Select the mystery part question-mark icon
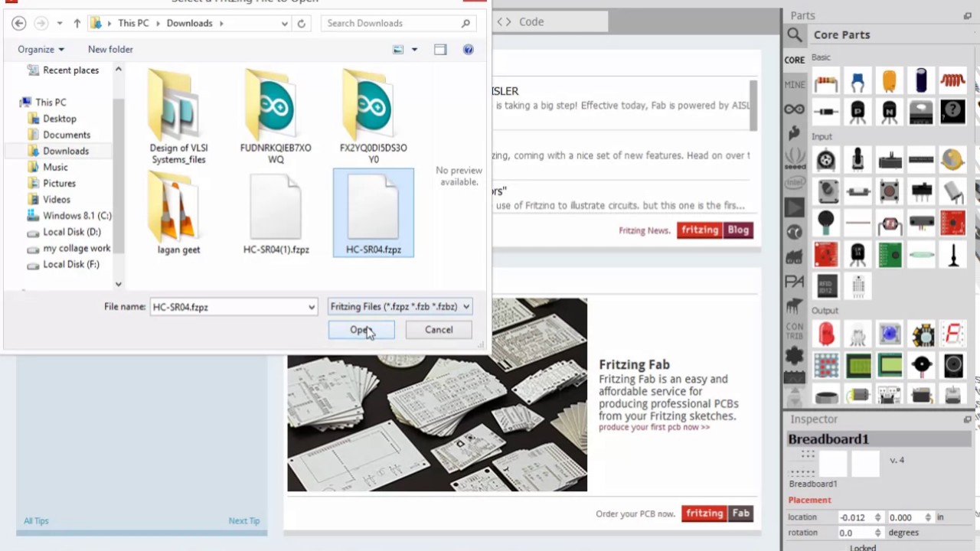This screenshot has width=980, height=551. click(x=953, y=112)
